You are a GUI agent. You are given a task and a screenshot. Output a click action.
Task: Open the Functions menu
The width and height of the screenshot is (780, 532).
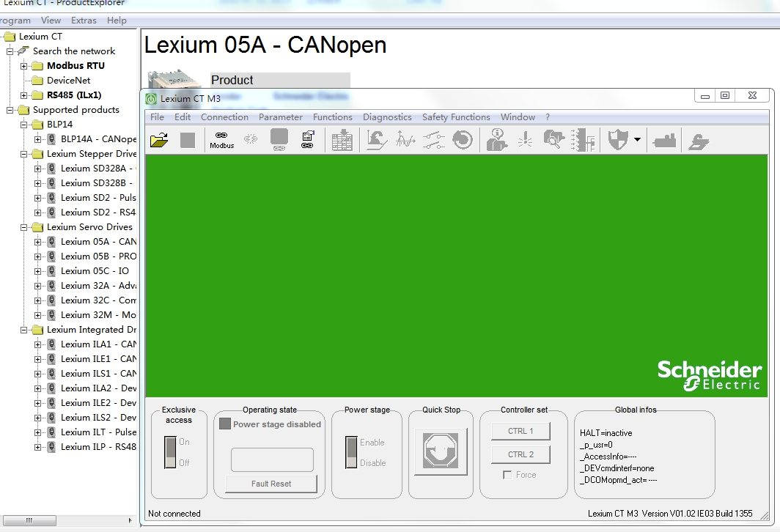pyautogui.click(x=332, y=117)
